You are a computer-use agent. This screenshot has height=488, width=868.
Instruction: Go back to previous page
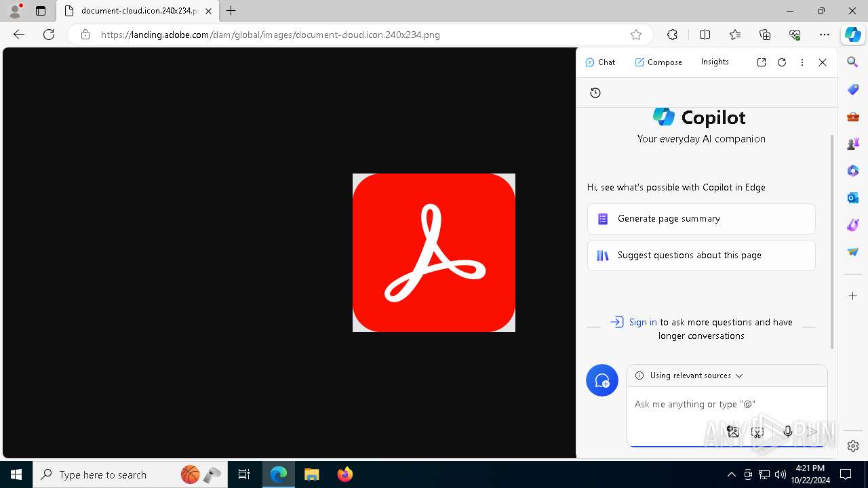tap(19, 35)
